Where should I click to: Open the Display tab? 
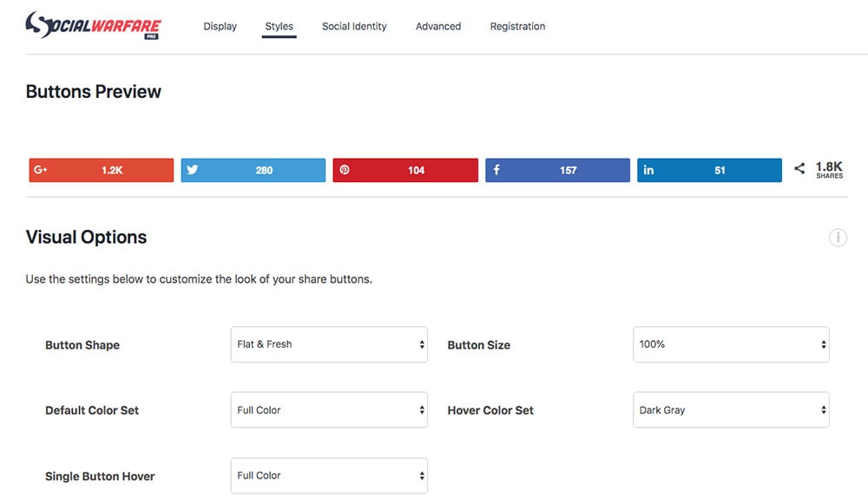[x=220, y=26]
